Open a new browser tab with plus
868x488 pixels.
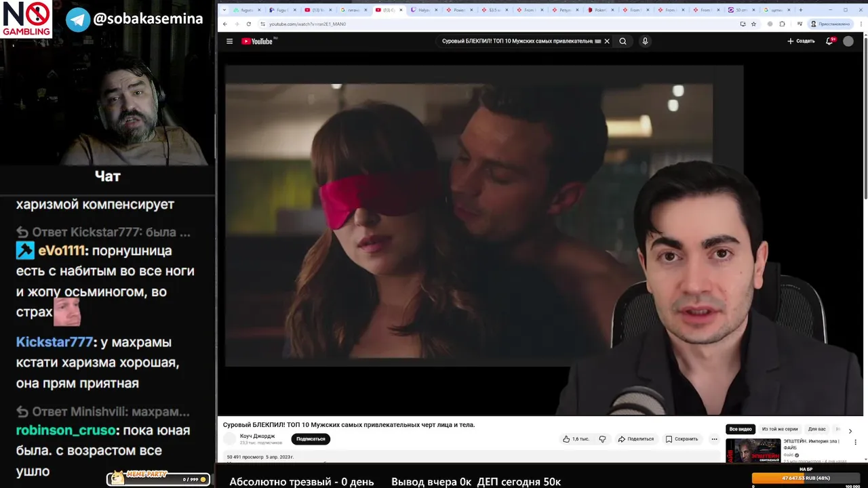(x=801, y=10)
